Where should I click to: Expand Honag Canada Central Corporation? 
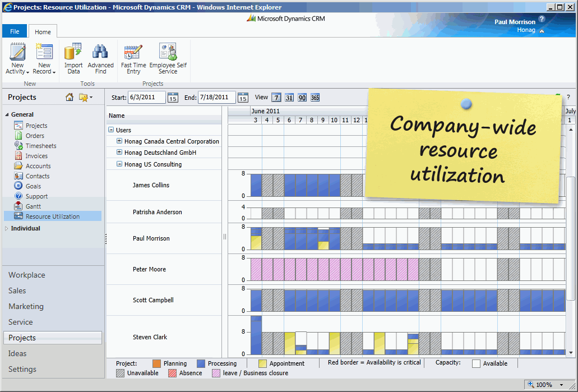click(x=119, y=141)
